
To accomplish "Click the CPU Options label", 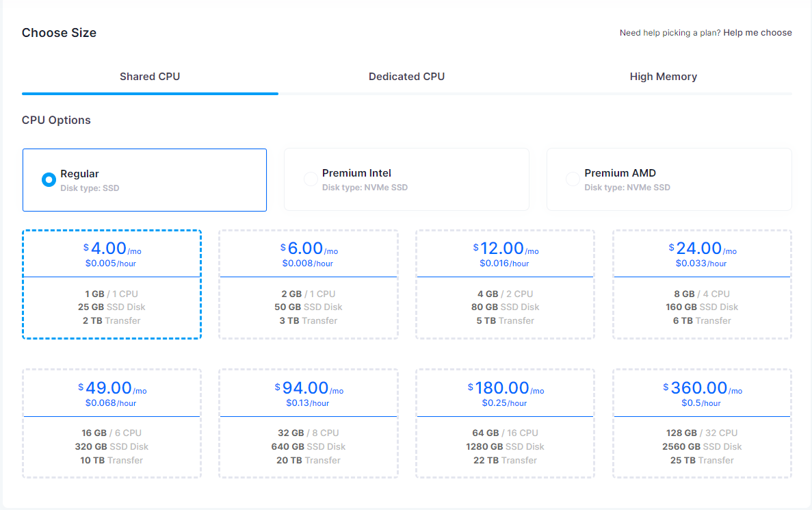I will [x=56, y=120].
